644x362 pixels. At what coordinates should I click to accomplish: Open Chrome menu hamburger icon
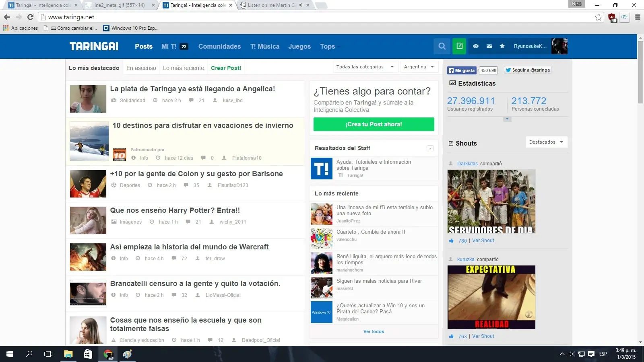pos(638,17)
